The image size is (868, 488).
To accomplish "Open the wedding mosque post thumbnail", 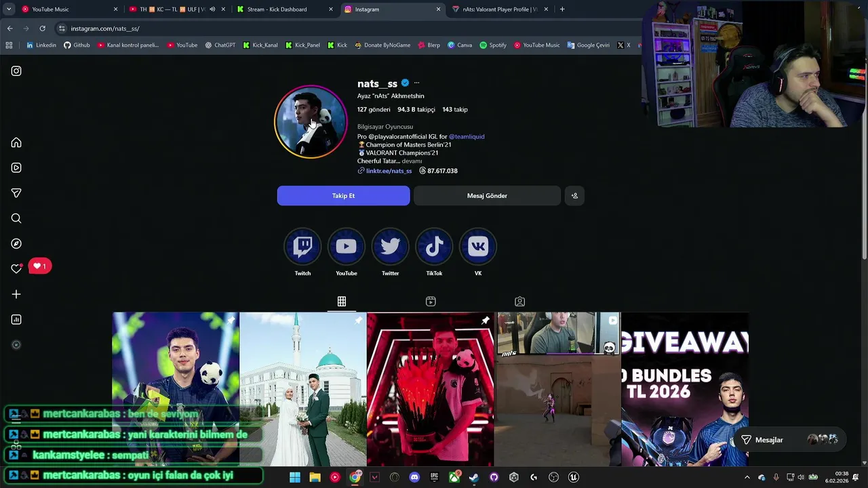I will (302, 389).
